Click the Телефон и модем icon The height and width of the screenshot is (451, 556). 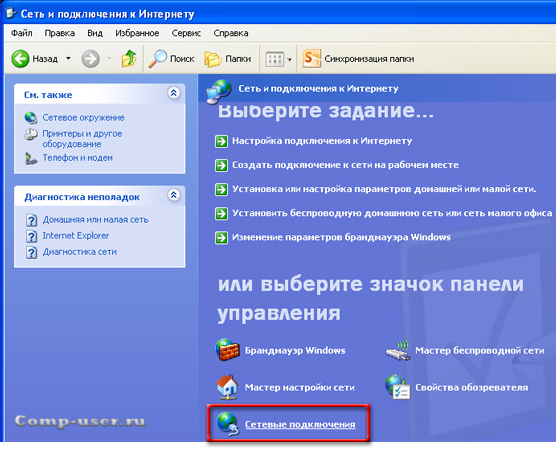coord(31,158)
